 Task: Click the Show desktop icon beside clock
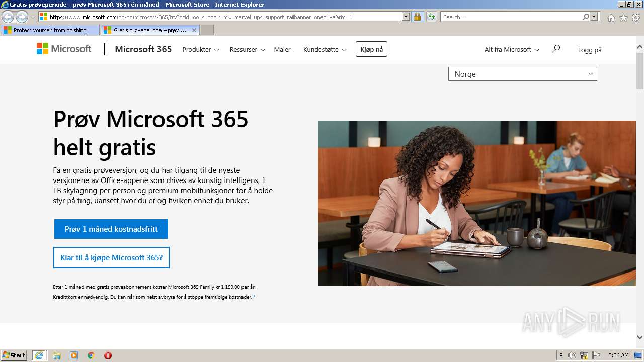pos(638,355)
